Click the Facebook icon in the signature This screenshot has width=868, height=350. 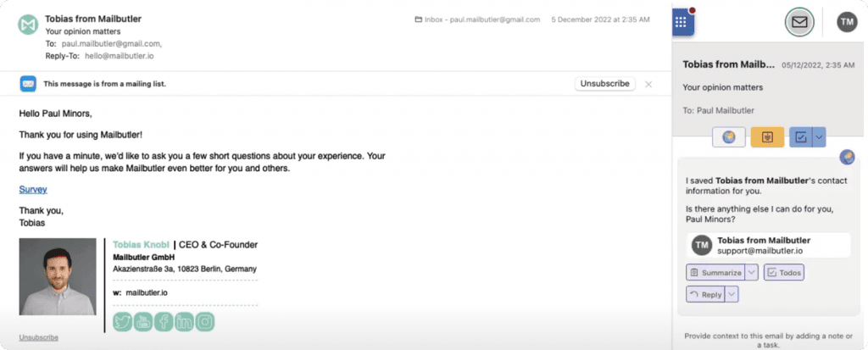(x=163, y=322)
